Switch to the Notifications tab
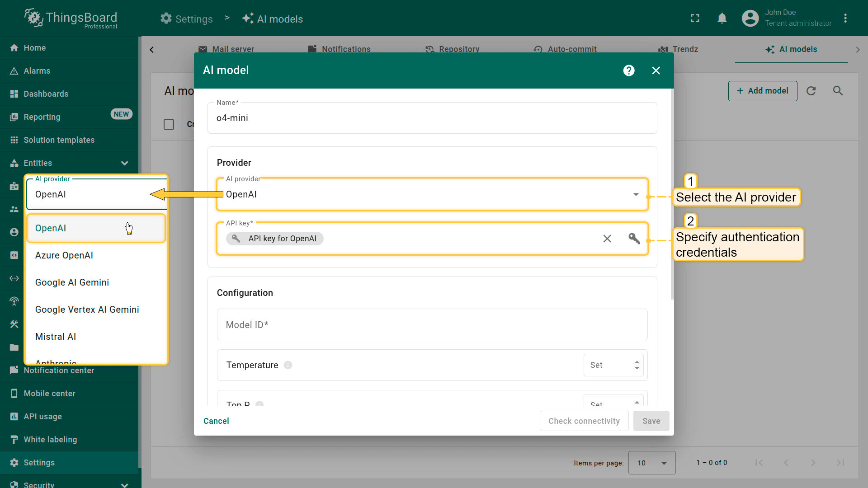This screenshot has height=488, width=868. click(x=339, y=49)
